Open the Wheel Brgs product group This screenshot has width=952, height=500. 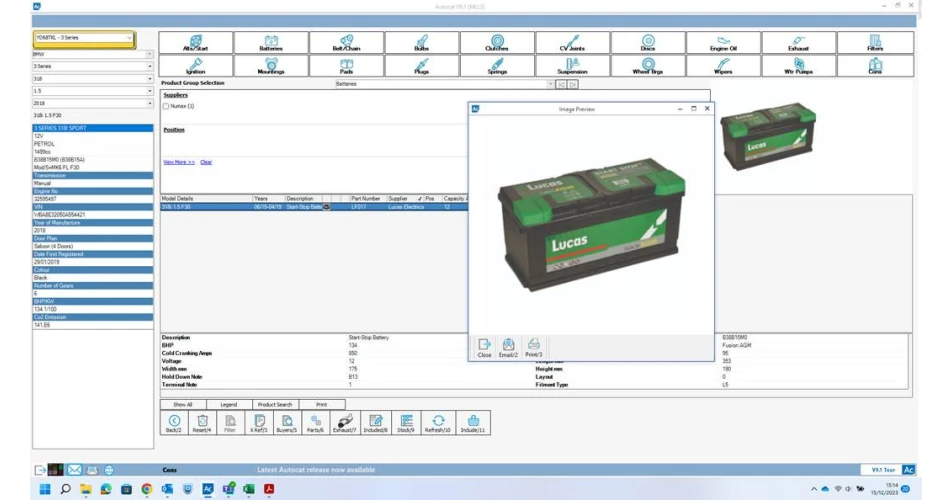pos(648,66)
